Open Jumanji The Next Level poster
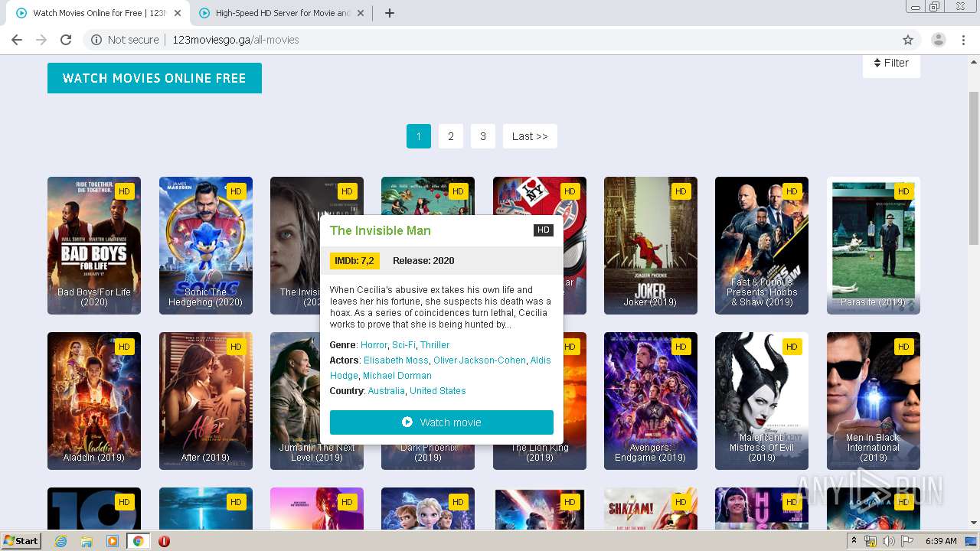This screenshot has width=980, height=551. click(x=295, y=401)
